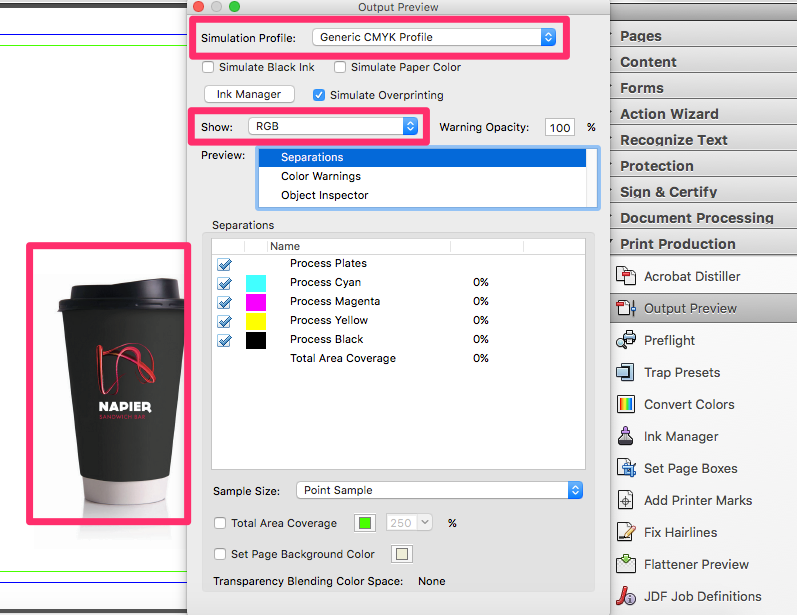Viewport: 797px width, 615px height.
Task: Open Add Printer Marks tool
Action: point(627,501)
